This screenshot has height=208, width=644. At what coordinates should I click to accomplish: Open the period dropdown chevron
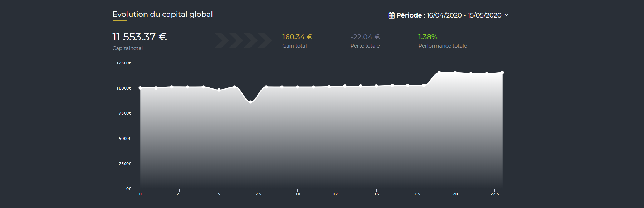pyautogui.click(x=506, y=15)
